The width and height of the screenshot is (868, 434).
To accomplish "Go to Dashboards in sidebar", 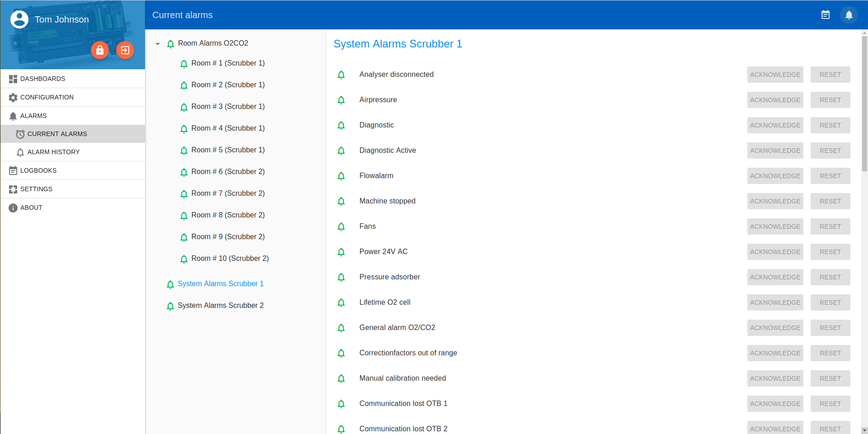I will (x=42, y=79).
